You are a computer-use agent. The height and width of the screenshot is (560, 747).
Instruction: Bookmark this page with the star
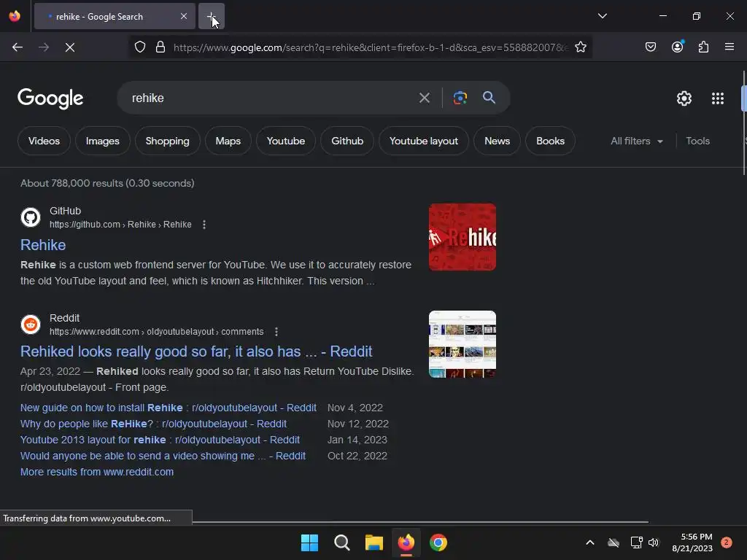580,47
